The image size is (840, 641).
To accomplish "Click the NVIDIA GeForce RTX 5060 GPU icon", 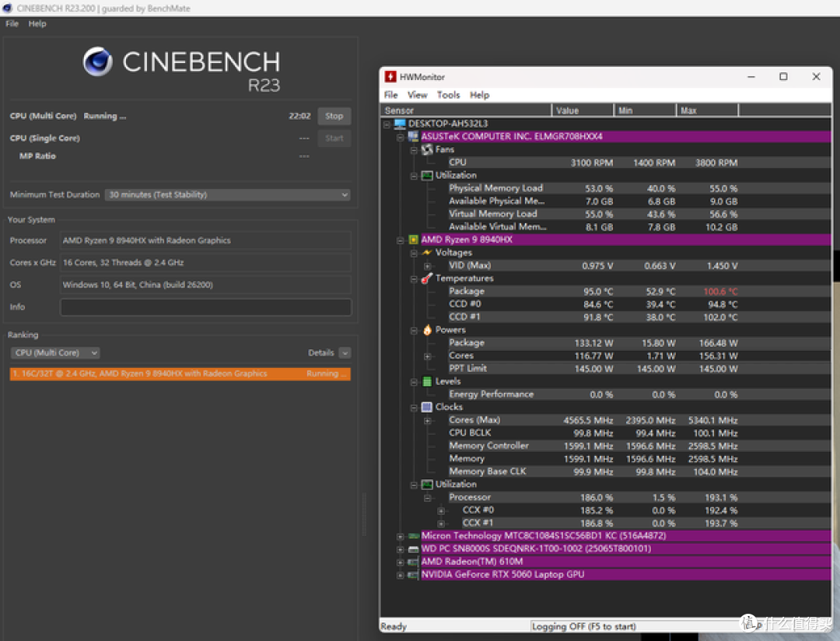I will click(x=413, y=575).
